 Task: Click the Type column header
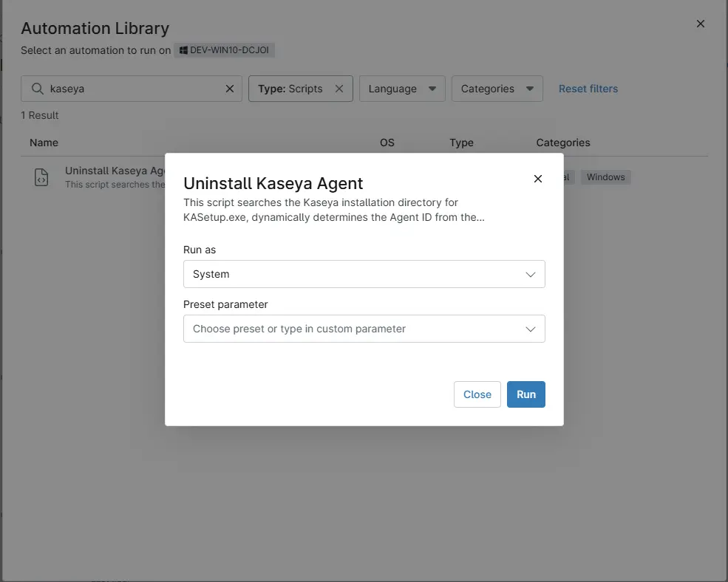461,143
